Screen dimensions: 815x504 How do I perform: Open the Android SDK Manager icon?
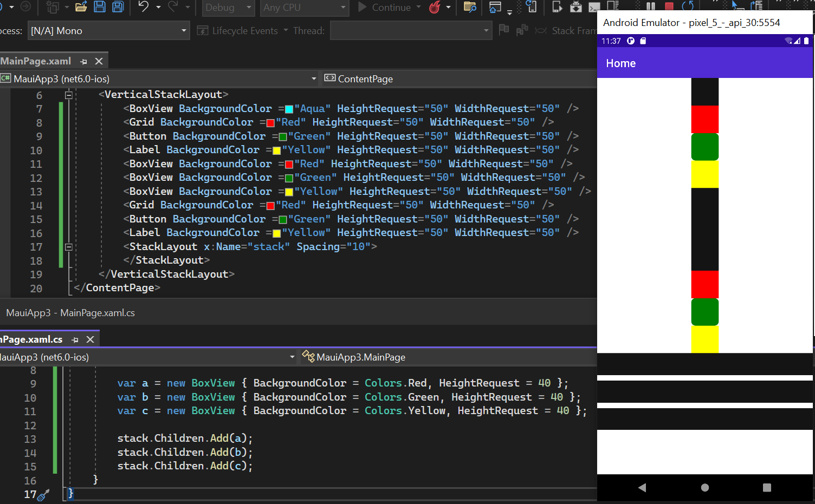point(576,7)
